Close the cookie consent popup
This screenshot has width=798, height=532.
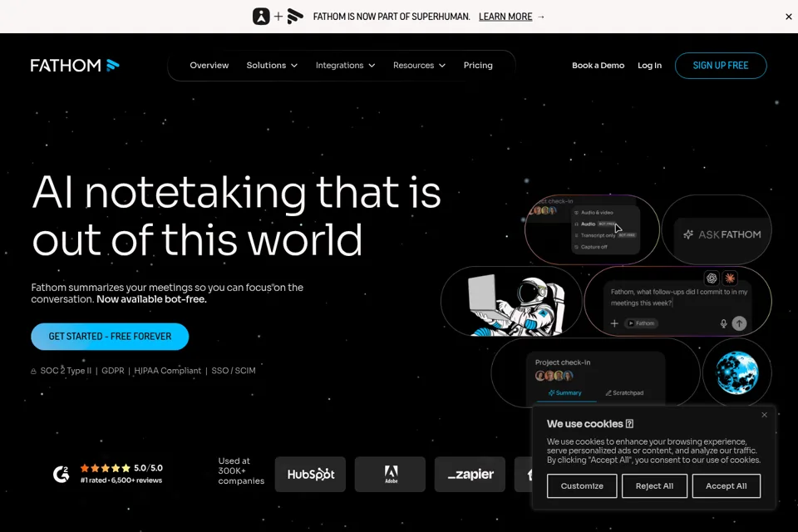click(x=765, y=415)
